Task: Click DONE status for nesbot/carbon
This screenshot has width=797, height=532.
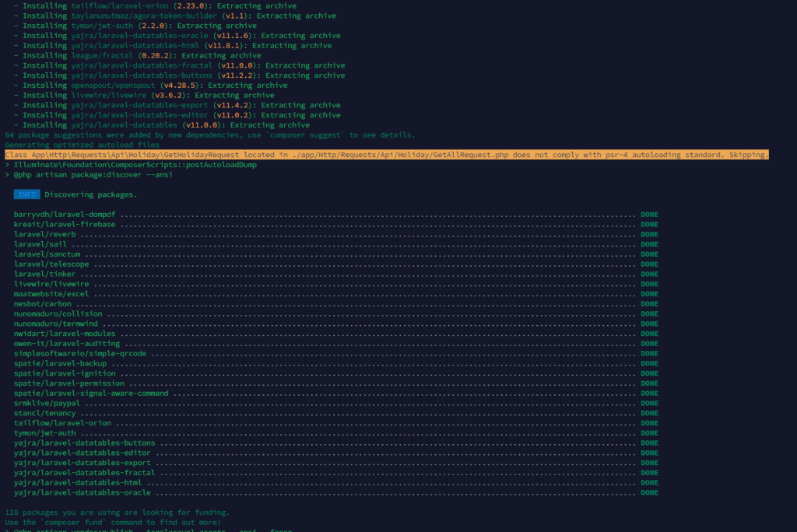Action: (649, 304)
